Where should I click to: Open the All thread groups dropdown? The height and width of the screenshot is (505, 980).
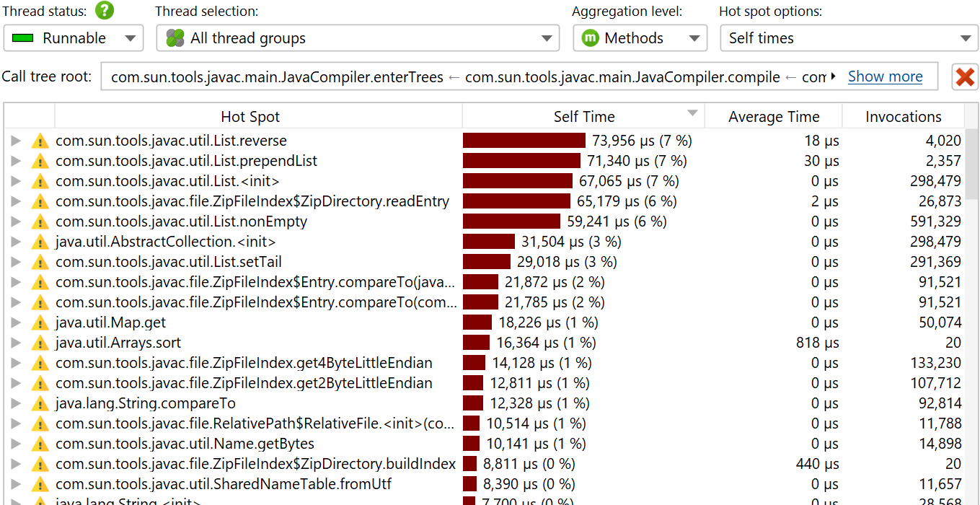coord(358,38)
